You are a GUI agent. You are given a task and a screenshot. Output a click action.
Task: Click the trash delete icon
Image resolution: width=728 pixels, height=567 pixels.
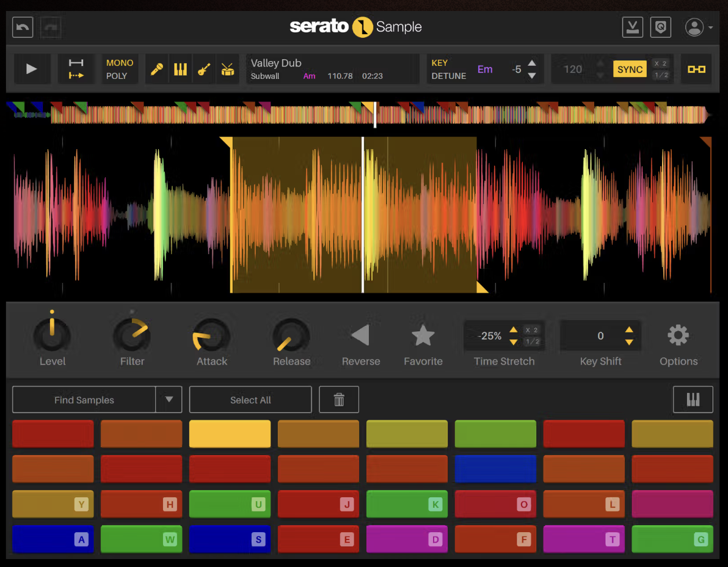pos(339,400)
